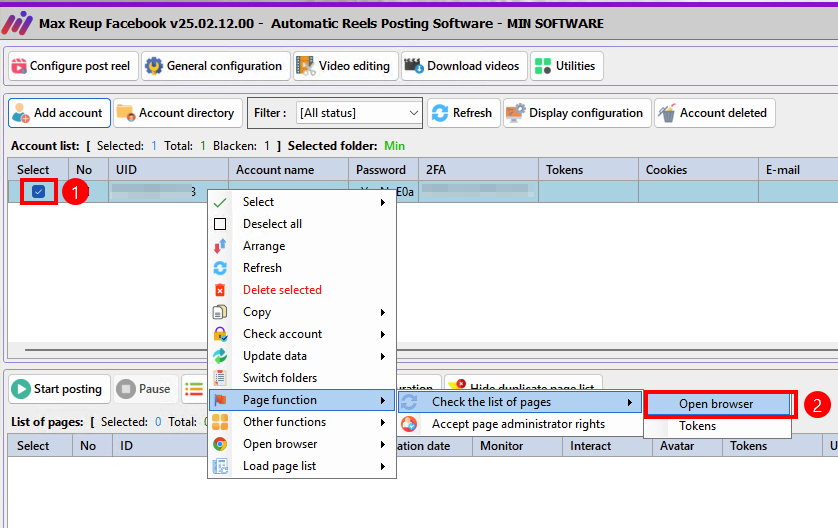
Task: Click the grey Pause stop icon
Action: (126, 389)
